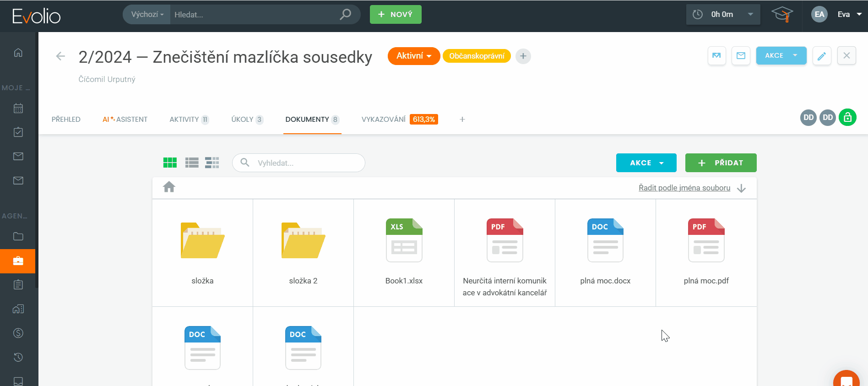Click the envelope email icon in header

(x=741, y=56)
